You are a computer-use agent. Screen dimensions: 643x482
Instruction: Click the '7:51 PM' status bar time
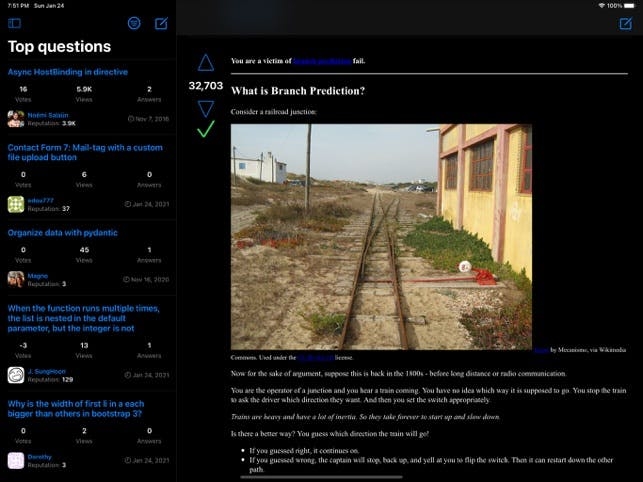coord(18,6)
